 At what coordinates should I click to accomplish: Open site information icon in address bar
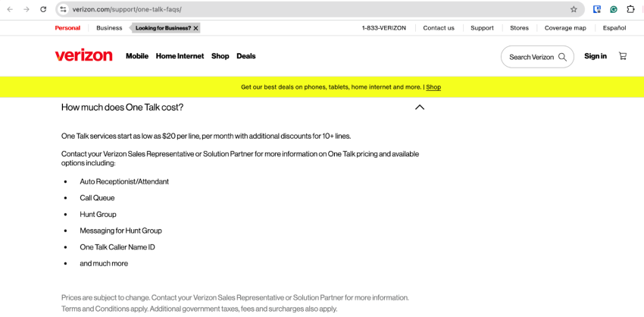pos(63,9)
